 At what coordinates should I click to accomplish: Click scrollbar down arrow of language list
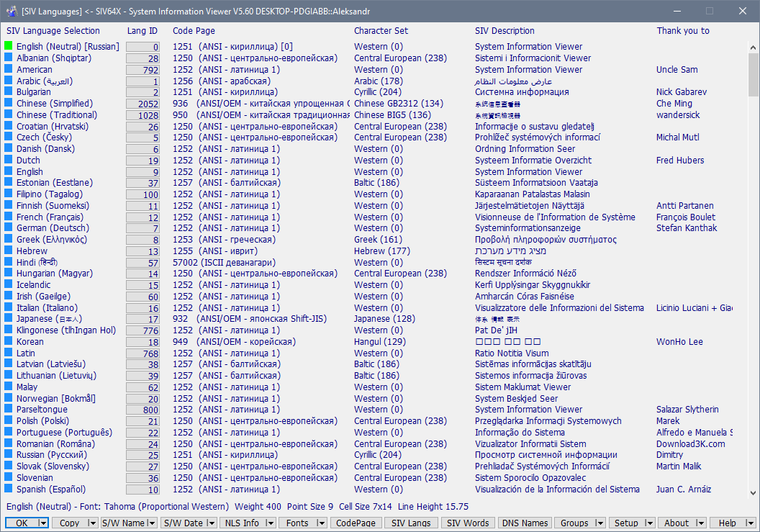[x=753, y=492]
